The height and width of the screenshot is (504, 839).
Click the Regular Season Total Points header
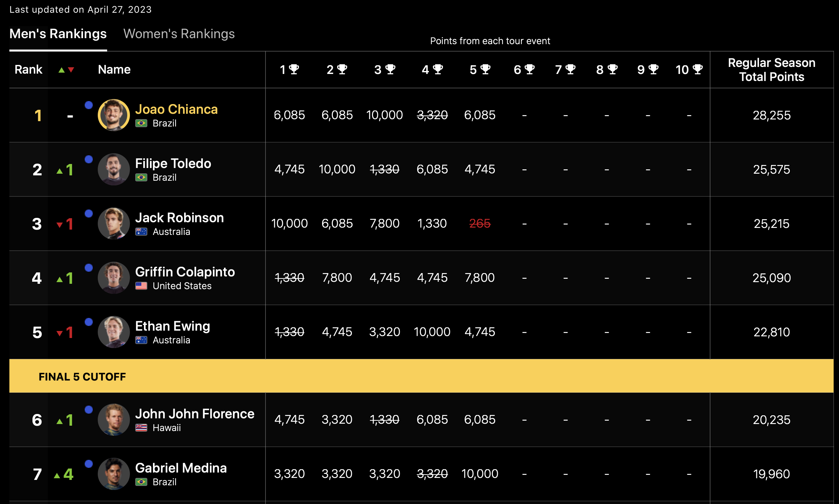(x=771, y=70)
